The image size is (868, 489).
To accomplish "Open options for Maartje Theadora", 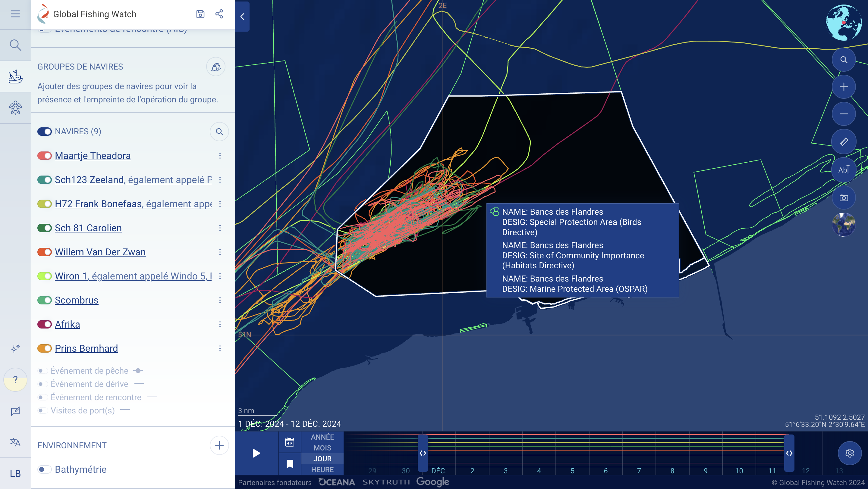I will click(x=220, y=156).
